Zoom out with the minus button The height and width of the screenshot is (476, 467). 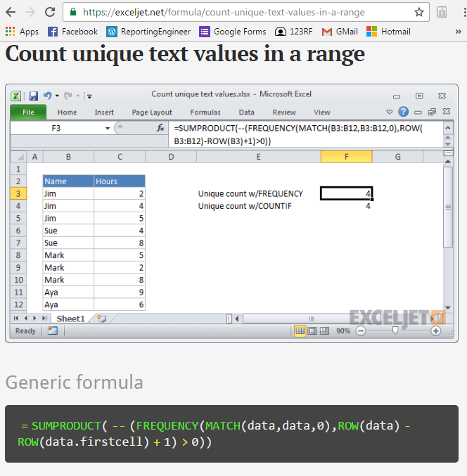pyautogui.click(x=360, y=331)
